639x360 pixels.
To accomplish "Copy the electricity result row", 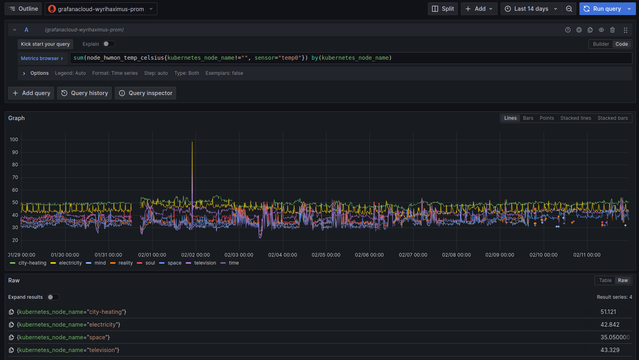I will [x=11, y=325].
